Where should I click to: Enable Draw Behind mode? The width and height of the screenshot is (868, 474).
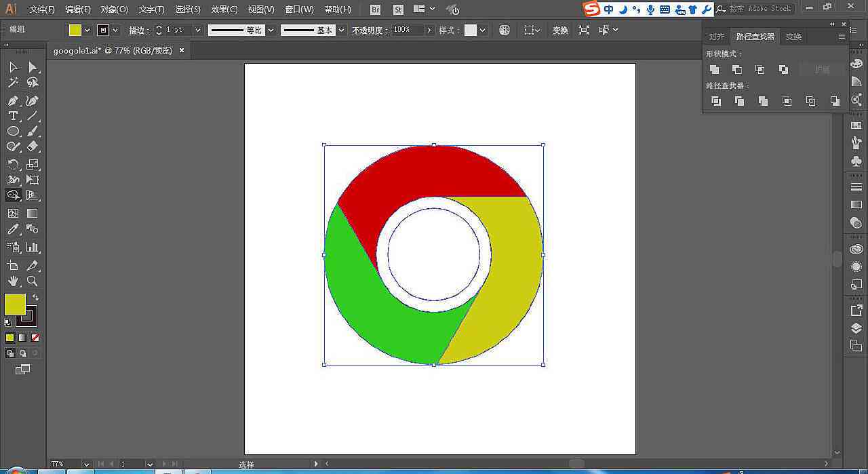[22, 353]
